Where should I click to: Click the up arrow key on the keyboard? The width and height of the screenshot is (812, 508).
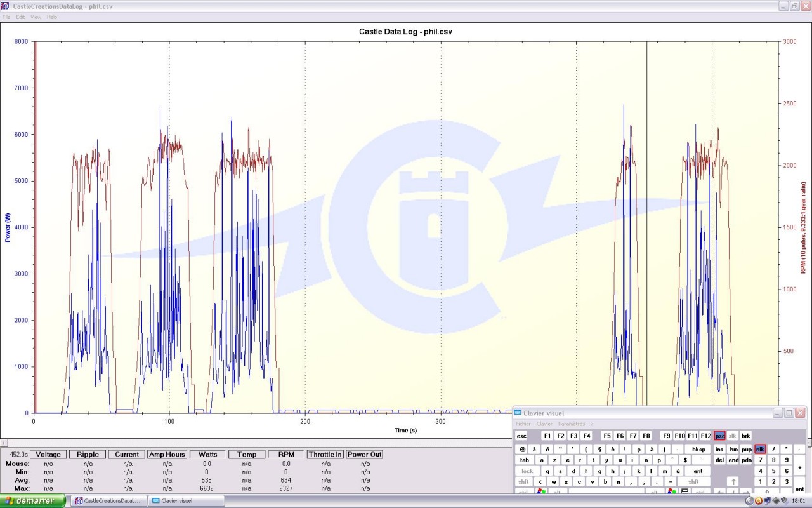pos(733,482)
